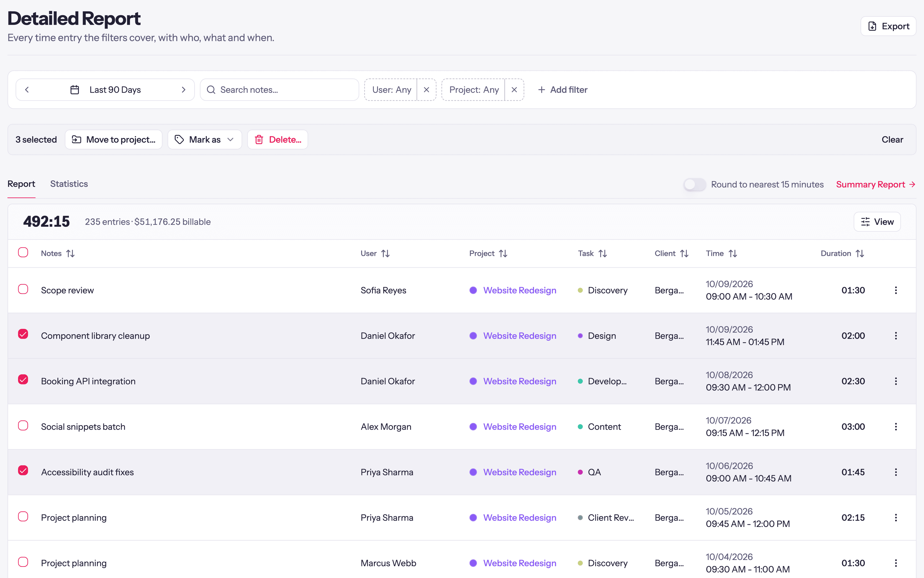Click the Client Rev... task label
The height and width of the screenshot is (578, 924).
click(x=611, y=518)
